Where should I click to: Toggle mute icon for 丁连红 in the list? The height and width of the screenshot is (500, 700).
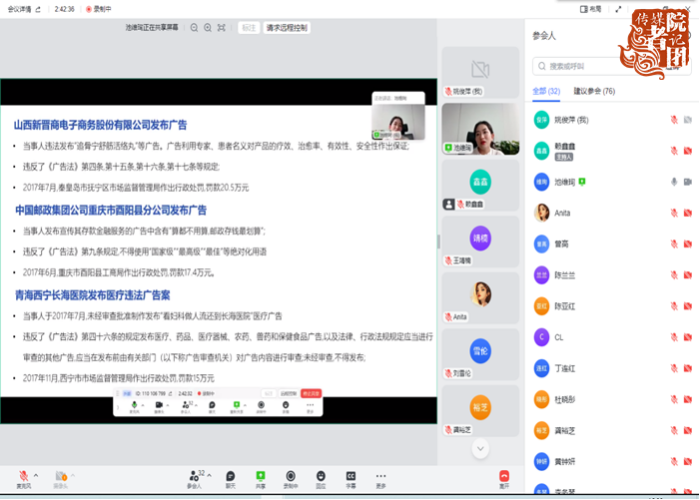coord(674,368)
